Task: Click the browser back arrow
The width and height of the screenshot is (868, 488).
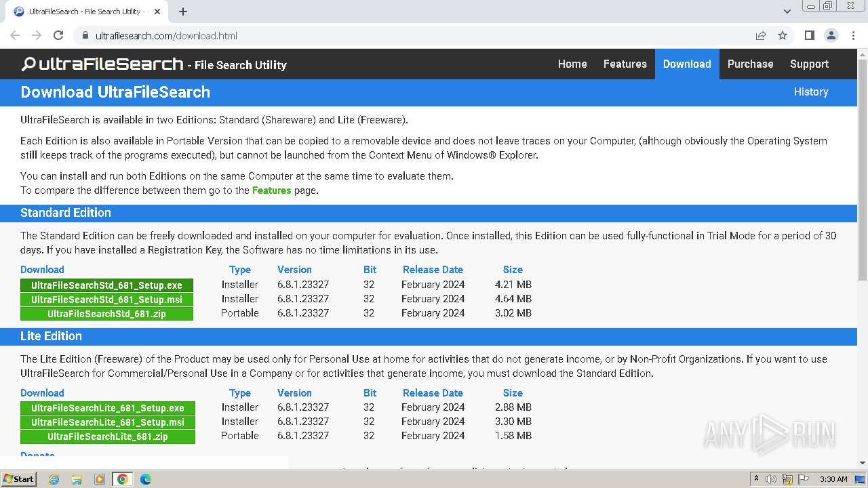Action: tap(15, 35)
